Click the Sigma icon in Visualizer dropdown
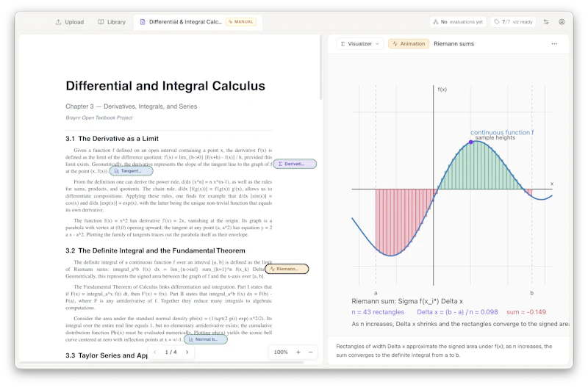The height and width of the screenshot is (387, 588). (x=343, y=44)
